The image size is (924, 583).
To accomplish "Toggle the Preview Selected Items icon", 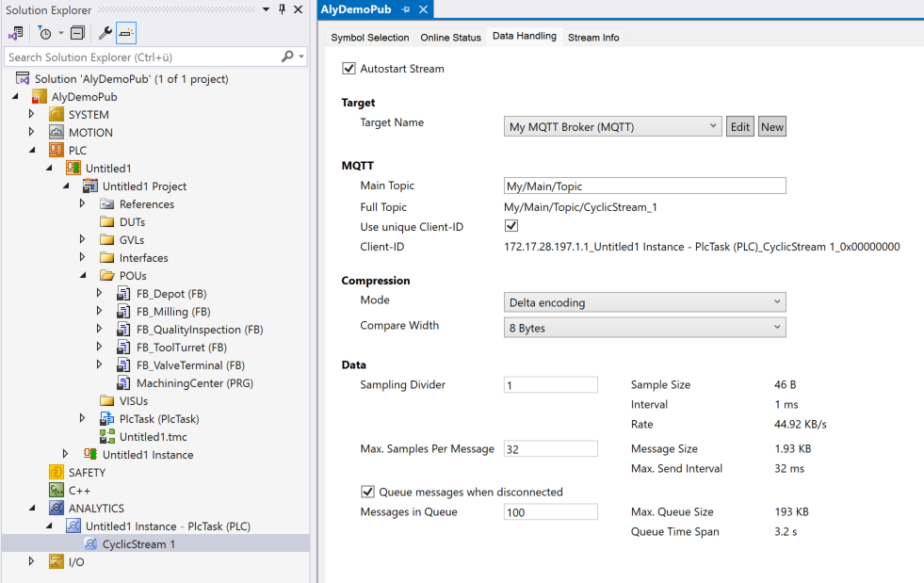I will tap(126, 33).
